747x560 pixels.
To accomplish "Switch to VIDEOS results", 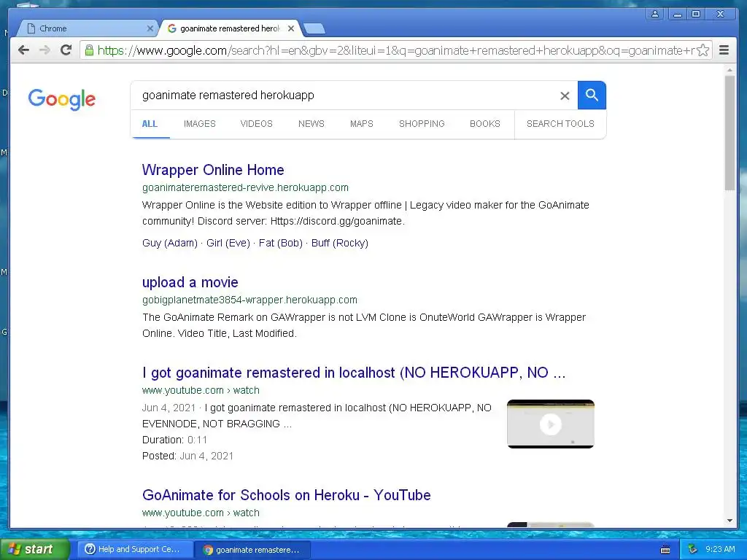I will coord(256,124).
